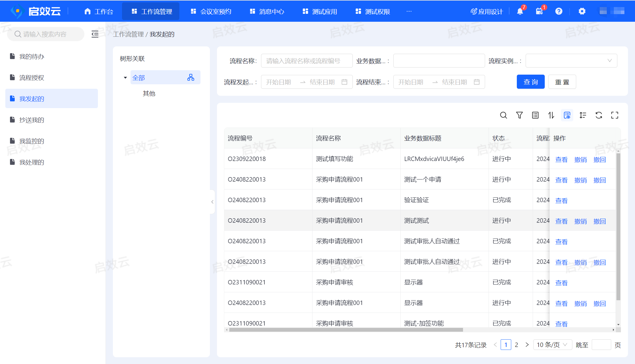Click the table refresh icon
Image resolution: width=635 pixels, height=364 pixels.
[599, 115]
